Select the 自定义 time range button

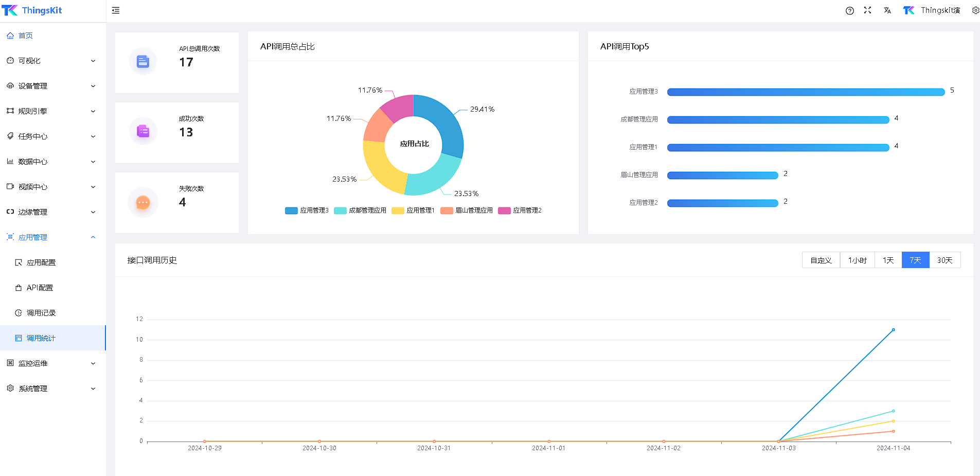[821, 260]
